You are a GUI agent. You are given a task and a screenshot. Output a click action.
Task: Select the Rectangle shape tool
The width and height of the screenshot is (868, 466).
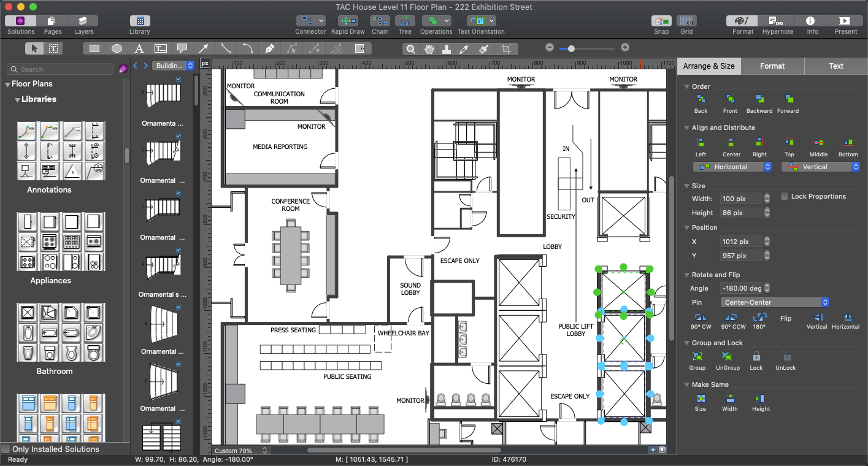(94, 48)
